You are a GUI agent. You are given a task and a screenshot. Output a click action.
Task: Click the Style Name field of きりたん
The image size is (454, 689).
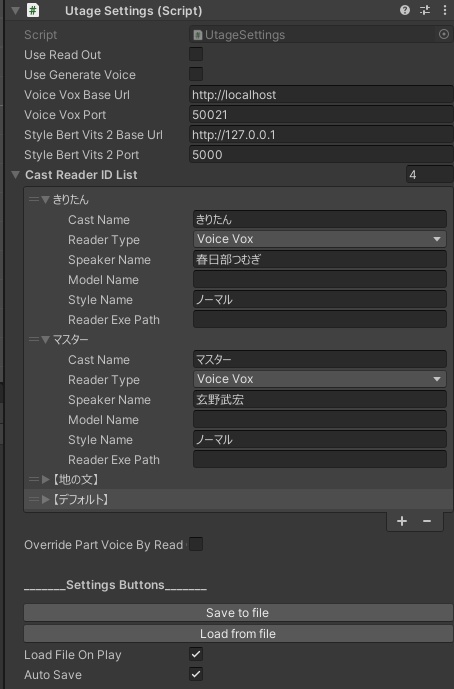320,299
